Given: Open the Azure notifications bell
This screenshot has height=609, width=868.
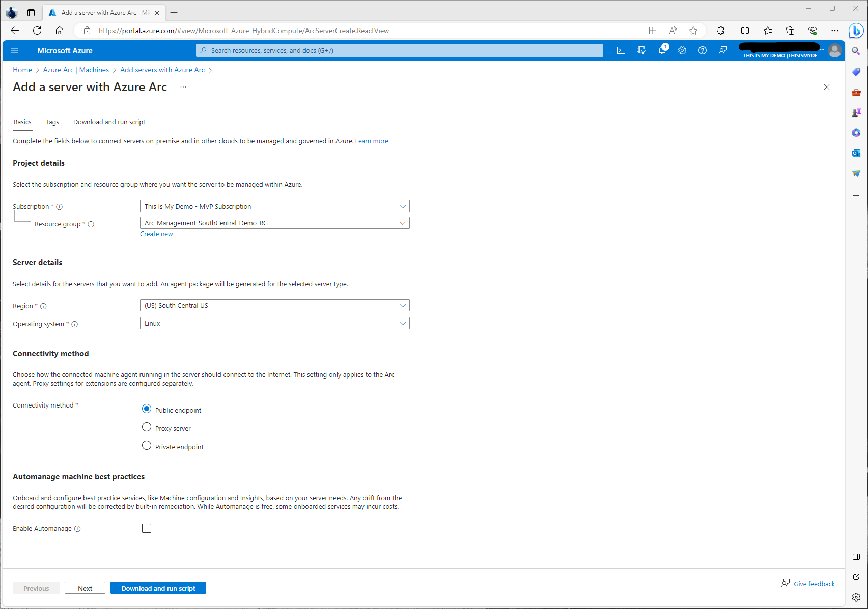Looking at the screenshot, I should pos(662,50).
